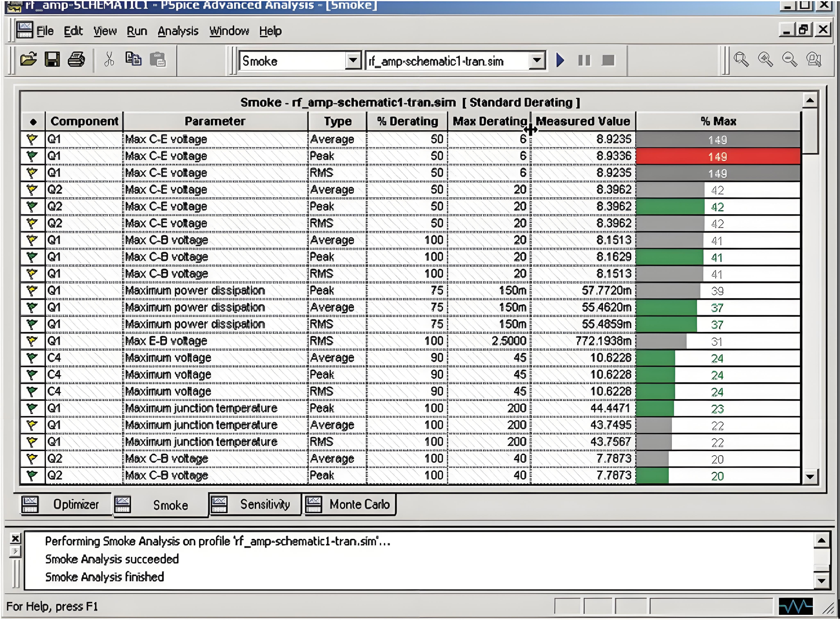Open the rf_amp-schematic1-tran.sim profile dropdown
Screen dimensions: 840x620
[x=537, y=60]
